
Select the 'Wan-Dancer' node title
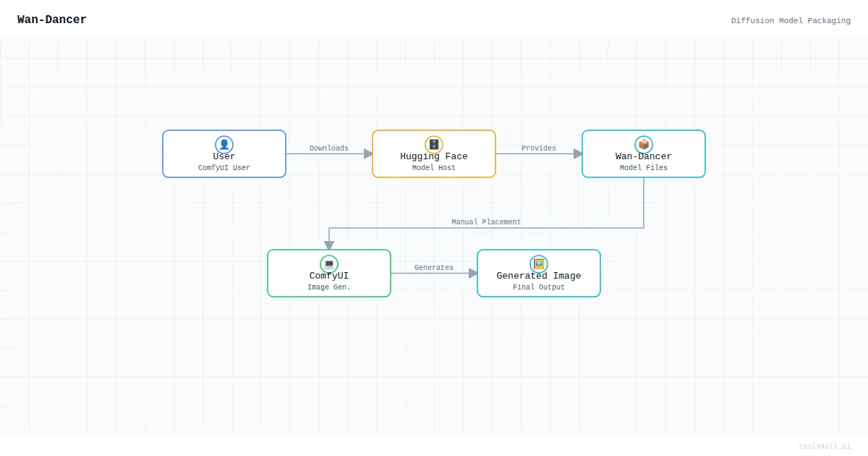(x=644, y=156)
